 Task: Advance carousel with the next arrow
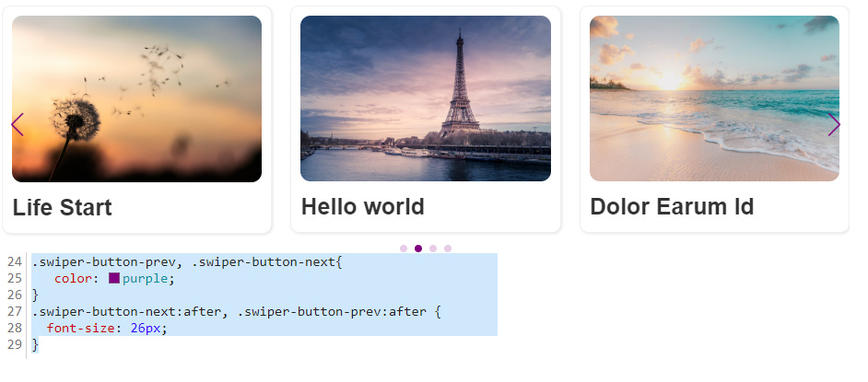tap(834, 124)
